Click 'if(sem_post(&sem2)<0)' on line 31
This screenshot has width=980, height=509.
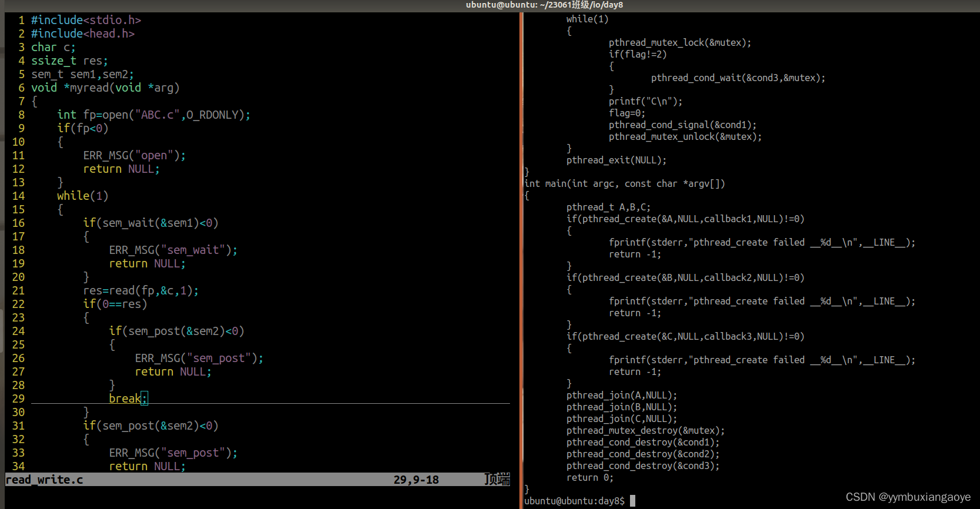[151, 426]
